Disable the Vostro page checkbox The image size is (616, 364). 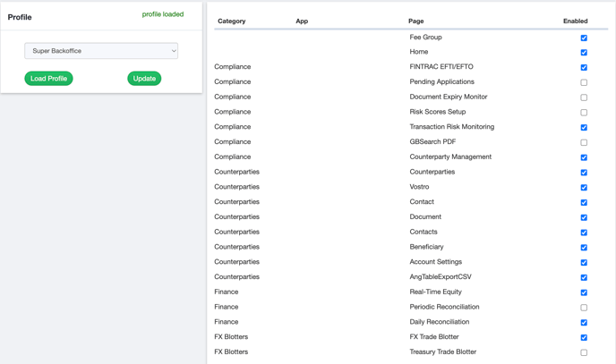(x=584, y=188)
